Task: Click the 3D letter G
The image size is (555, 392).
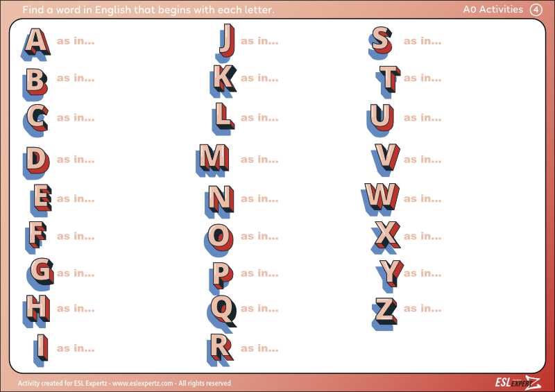Action: point(40,273)
